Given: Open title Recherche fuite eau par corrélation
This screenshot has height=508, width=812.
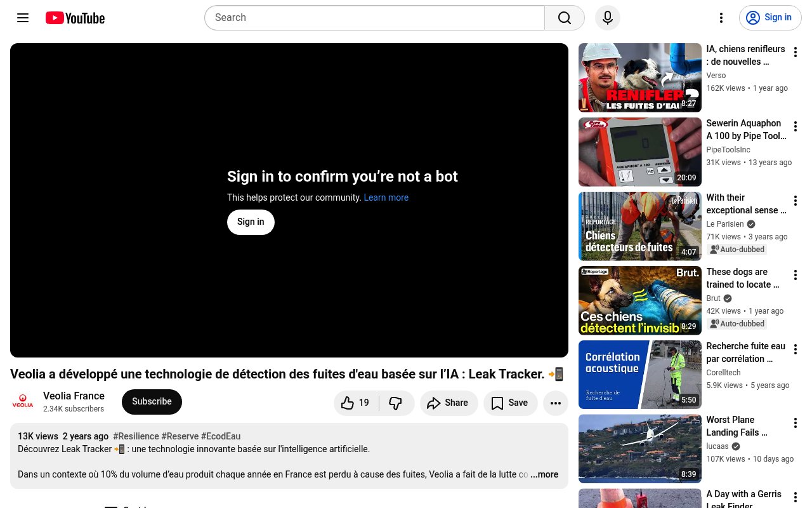Looking at the screenshot, I should point(746,352).
